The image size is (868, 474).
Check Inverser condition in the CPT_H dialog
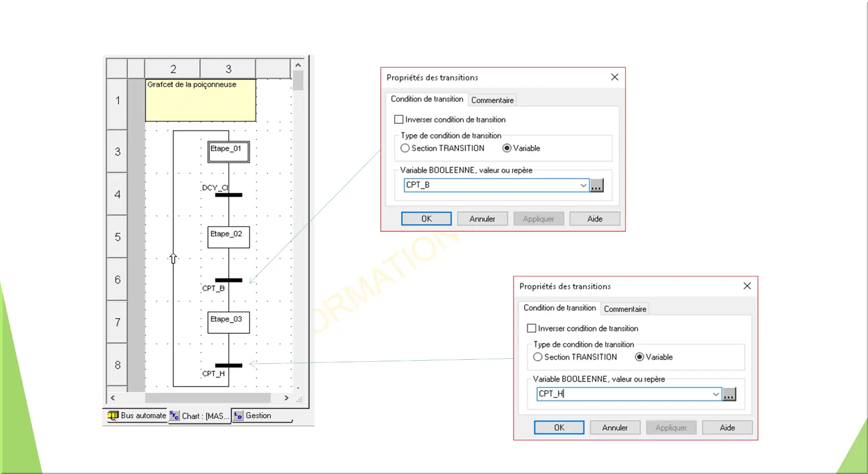click(x=532, y=328)
